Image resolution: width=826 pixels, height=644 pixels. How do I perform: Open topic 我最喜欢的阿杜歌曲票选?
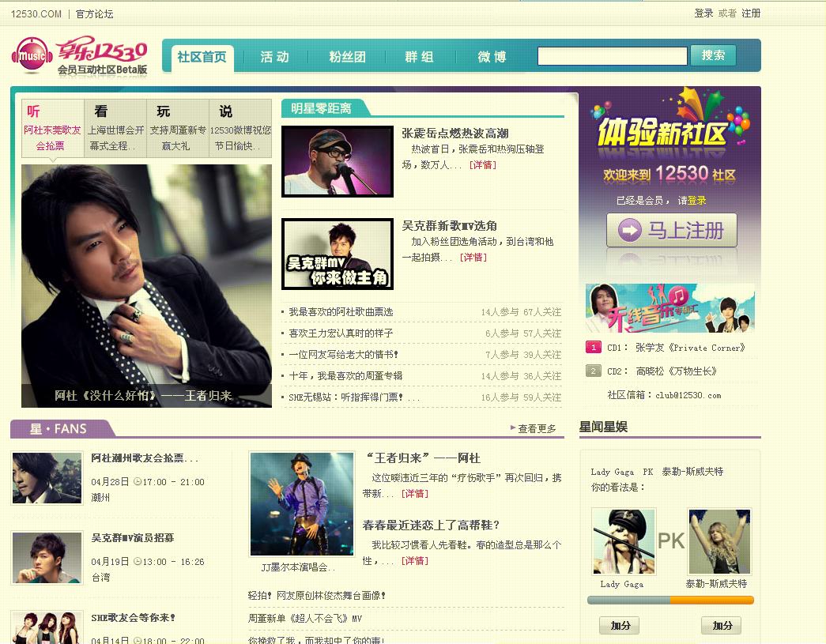point(341,312)
